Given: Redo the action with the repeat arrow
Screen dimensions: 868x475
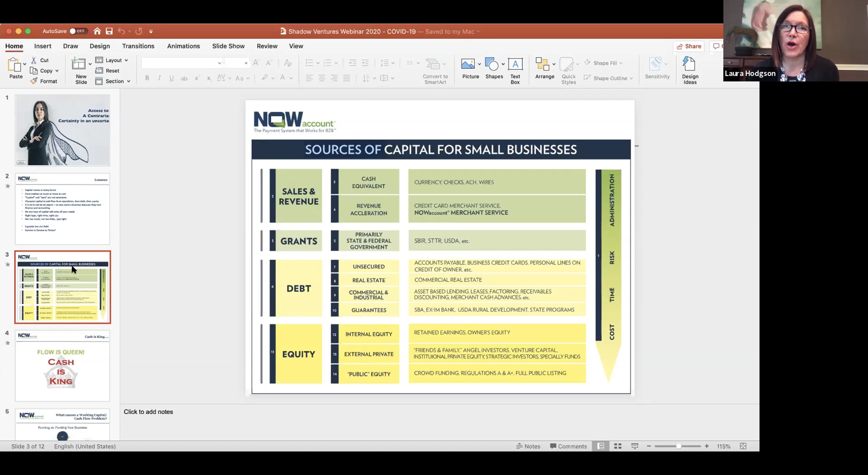Looking at the screenshot, I should 139,31.
